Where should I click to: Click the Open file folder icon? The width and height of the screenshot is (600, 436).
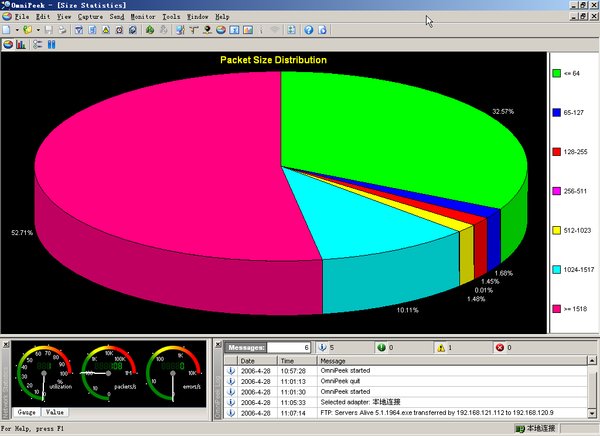[27, 30]
